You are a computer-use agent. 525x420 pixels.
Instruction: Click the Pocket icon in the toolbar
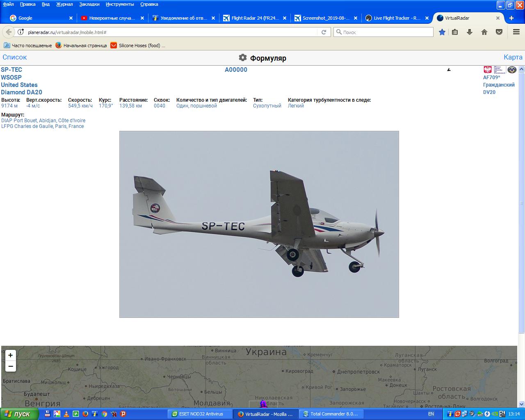[499, 32]
